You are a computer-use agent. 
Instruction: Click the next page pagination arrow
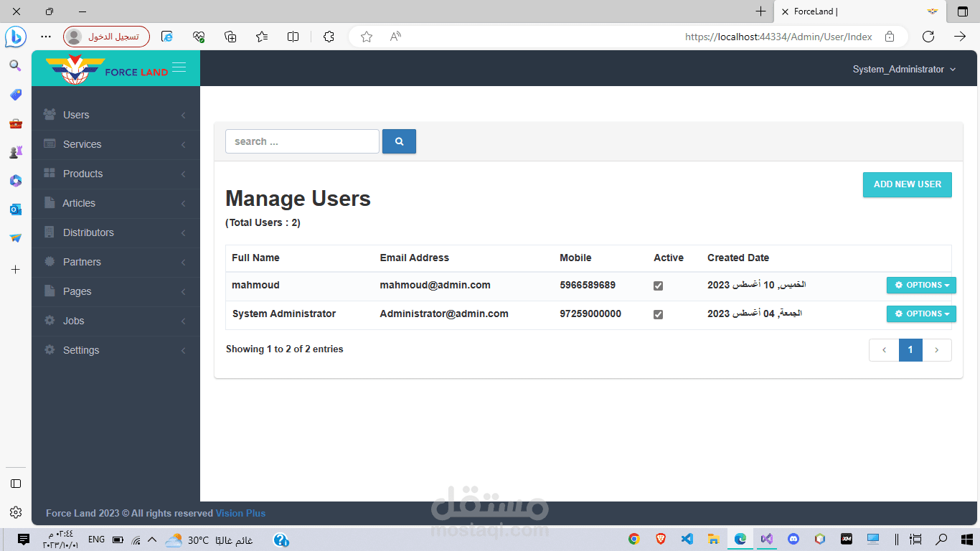[x=937, y=350]
